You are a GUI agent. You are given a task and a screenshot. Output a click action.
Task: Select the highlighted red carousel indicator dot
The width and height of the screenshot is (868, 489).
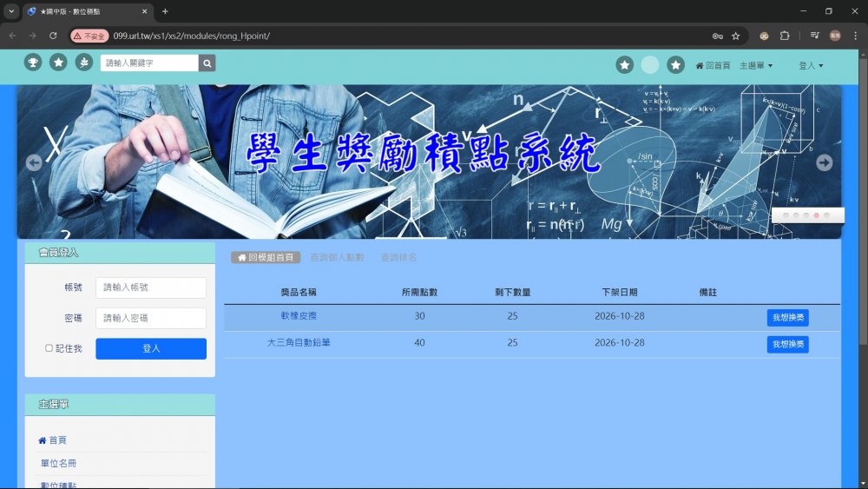[816, 215]
